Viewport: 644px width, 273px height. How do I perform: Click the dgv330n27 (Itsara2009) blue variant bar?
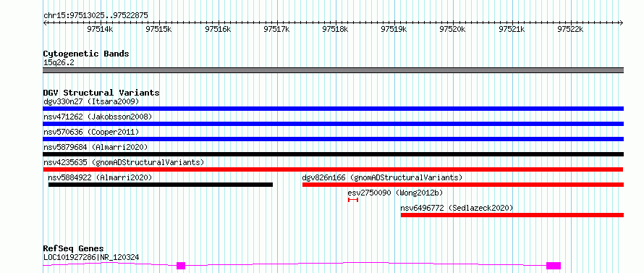[x=333, y=109]
